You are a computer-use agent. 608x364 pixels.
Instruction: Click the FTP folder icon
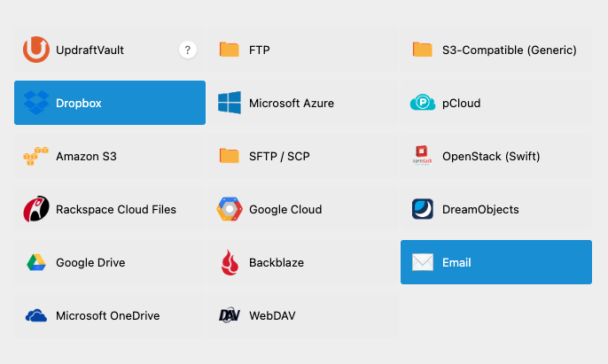click(230, 50)
